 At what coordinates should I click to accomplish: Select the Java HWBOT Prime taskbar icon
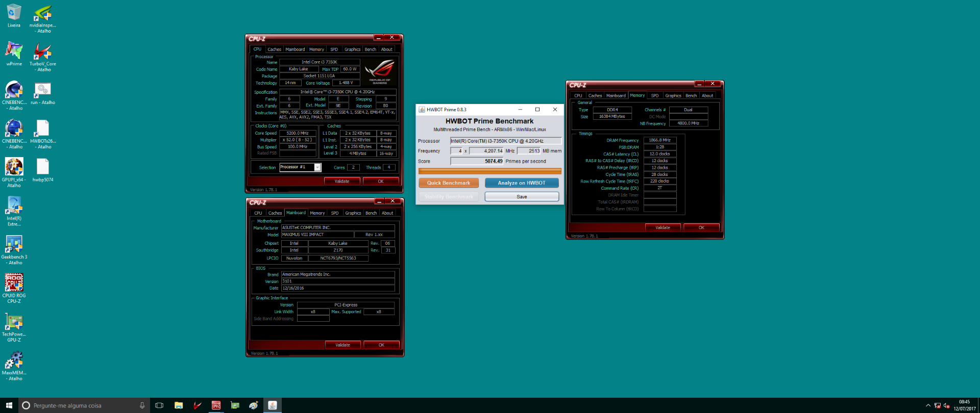pyautogui.click(x=273, y=405)
